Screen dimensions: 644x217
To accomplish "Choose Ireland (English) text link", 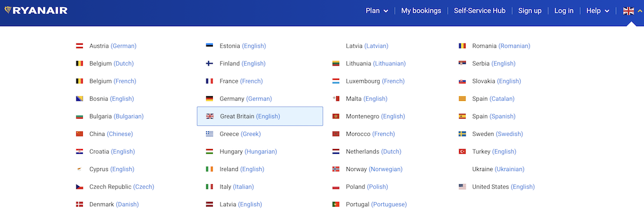I will click(x=242, y=169).
